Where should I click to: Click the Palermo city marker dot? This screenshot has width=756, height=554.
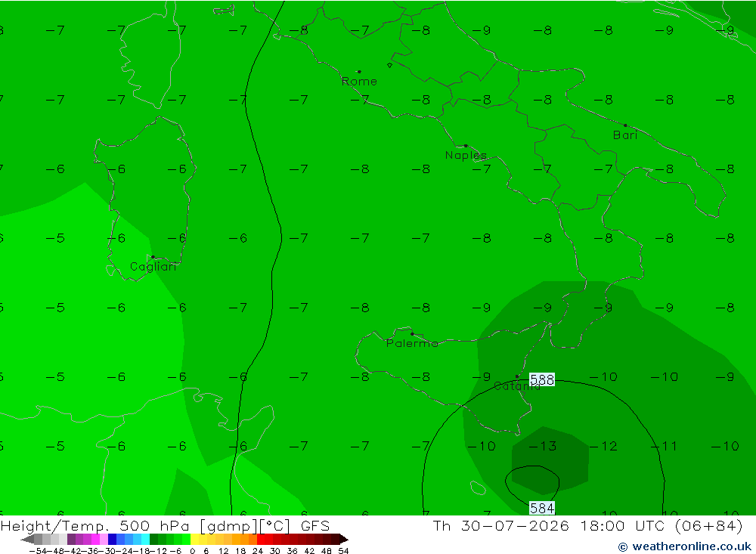pos(412,333)
